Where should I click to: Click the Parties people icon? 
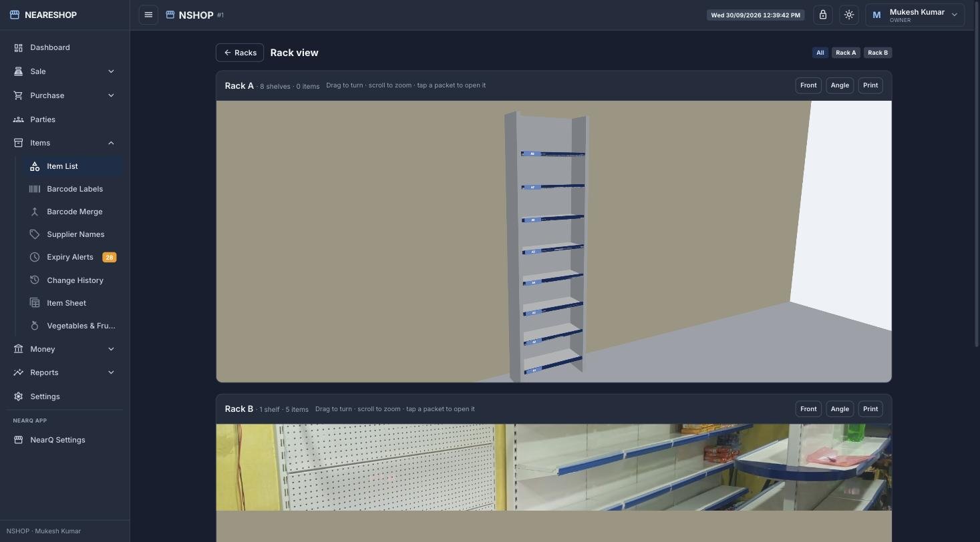18,119
